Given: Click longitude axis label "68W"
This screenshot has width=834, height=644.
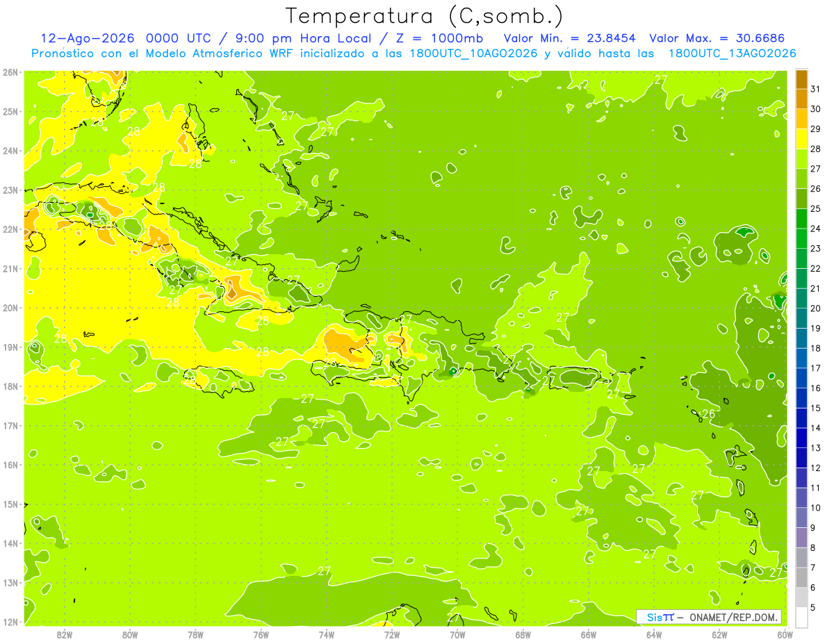Looking at the screenshot, I should point(523,634).
